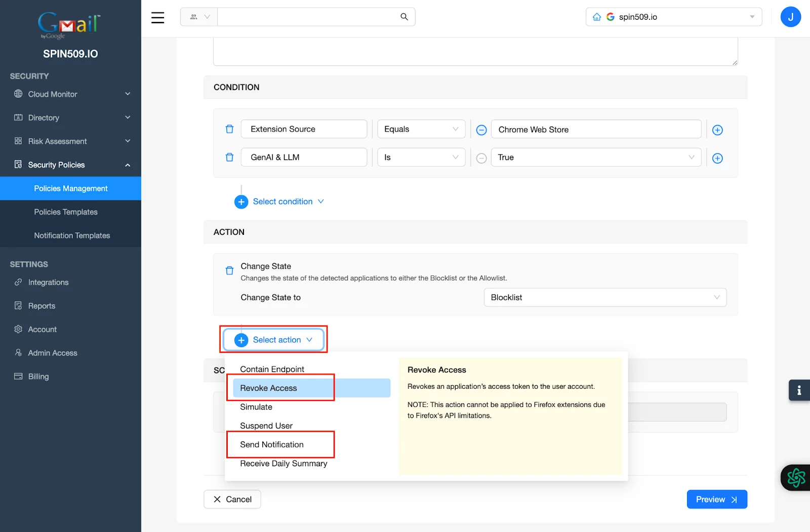This screenshot has width=810, height=532.
Task: Click the Risk Assessment sidebar icon
Action: click(18, 141)
